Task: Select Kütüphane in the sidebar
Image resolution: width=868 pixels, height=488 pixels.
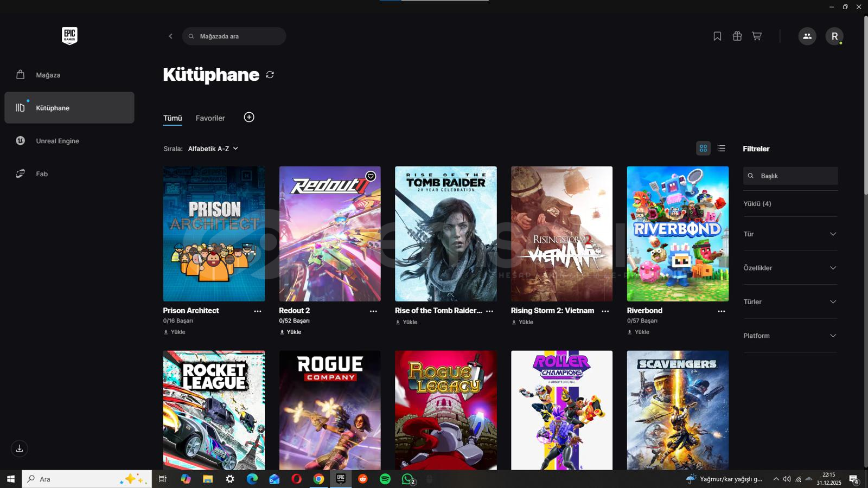Action: 69,107
